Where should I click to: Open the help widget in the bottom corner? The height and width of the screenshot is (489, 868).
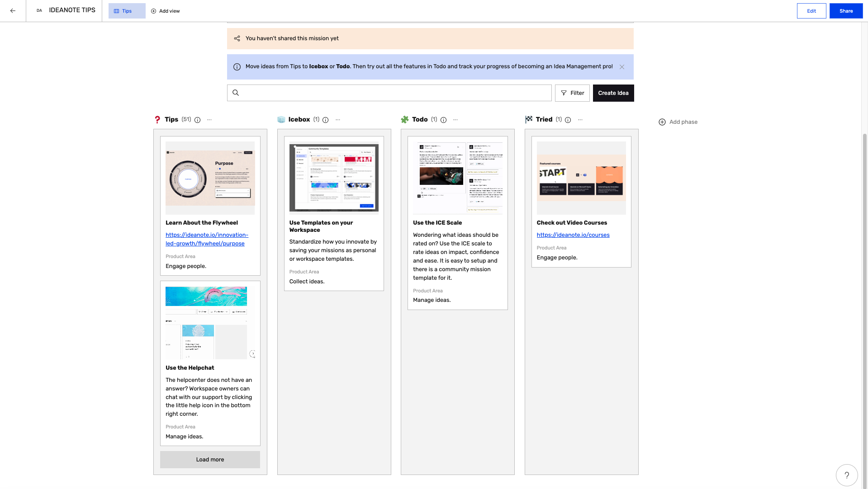pos(846,475)
